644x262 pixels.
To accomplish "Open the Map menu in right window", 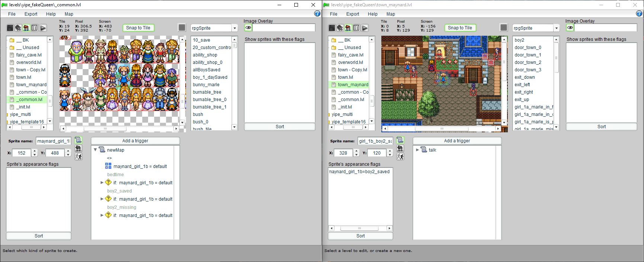I will click(391, 14).
